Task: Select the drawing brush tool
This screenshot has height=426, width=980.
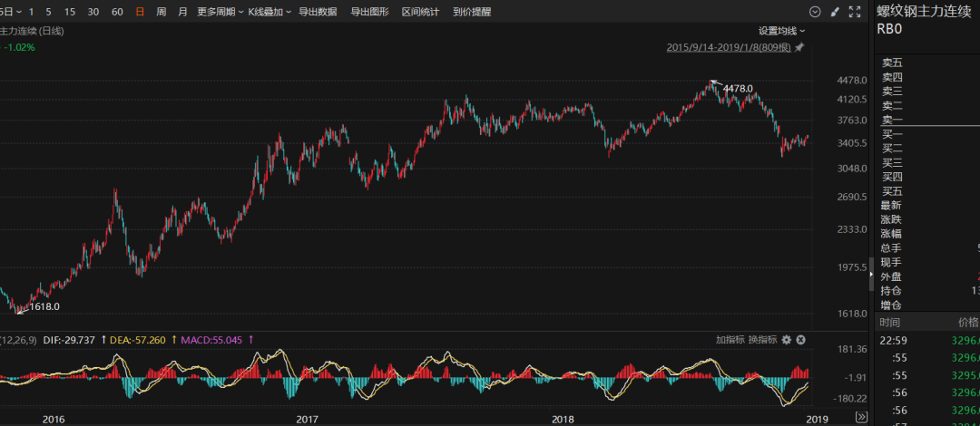Action: coord(834,12)
